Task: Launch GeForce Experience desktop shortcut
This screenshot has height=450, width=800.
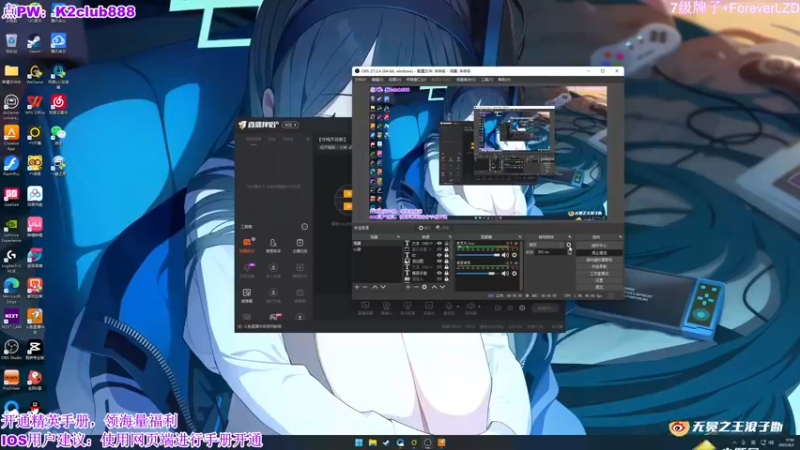Action: [11, 230]
